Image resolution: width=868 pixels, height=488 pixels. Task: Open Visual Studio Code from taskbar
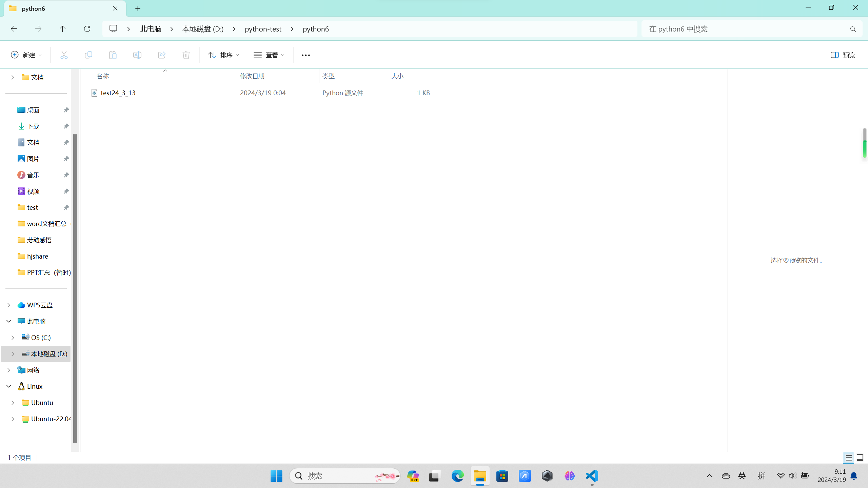click(x=592, y=476)
